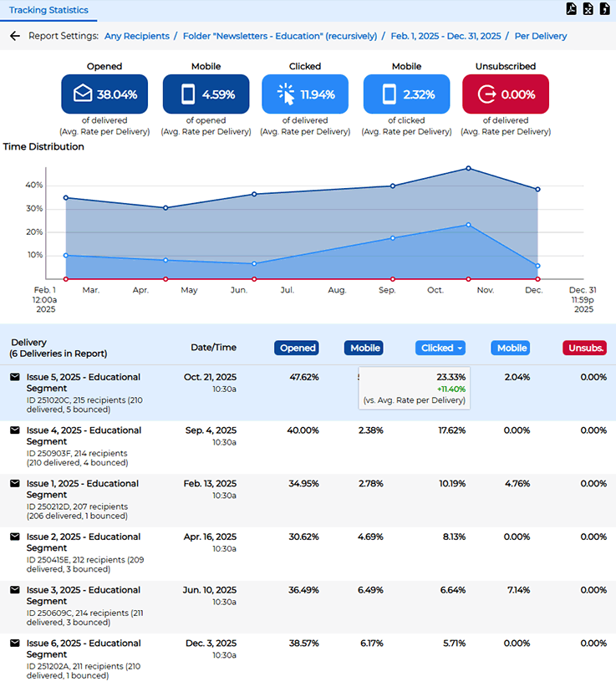
Task: Export report as Excel file
Action: (x=588, y=9)
